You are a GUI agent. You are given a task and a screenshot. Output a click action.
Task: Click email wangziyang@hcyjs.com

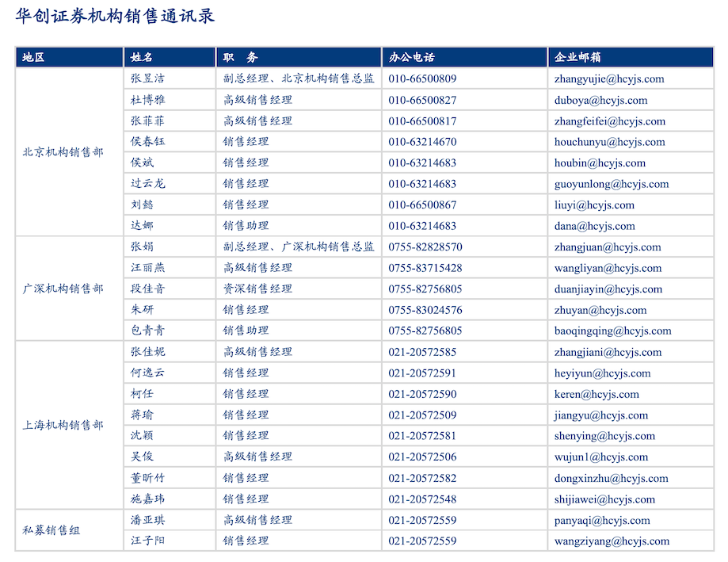[612, 541]
